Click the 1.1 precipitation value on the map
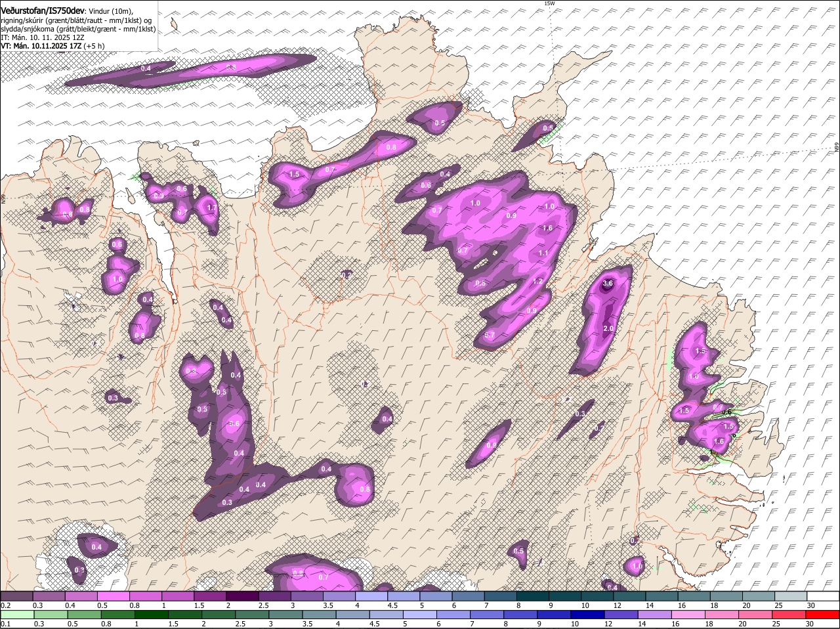This screenshot has width=840, height=629. pyautogui.click(x=543, y=253)
